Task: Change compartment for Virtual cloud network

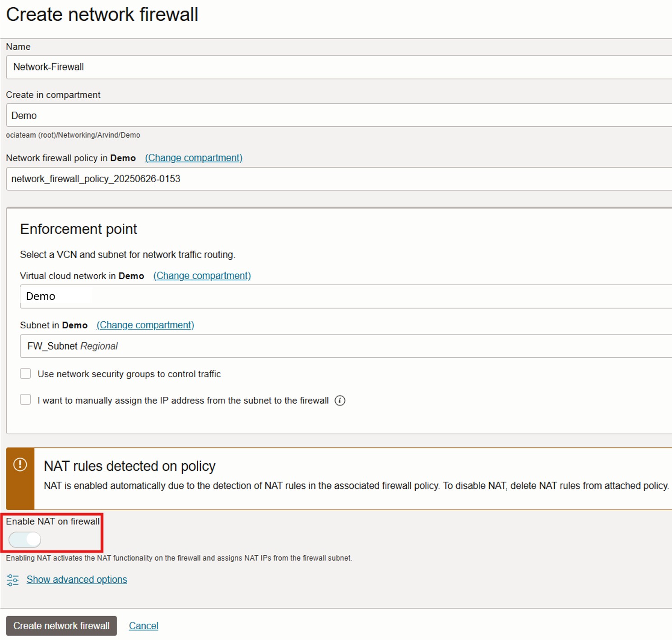Action: pyautogui.click(x=202, y=276)
